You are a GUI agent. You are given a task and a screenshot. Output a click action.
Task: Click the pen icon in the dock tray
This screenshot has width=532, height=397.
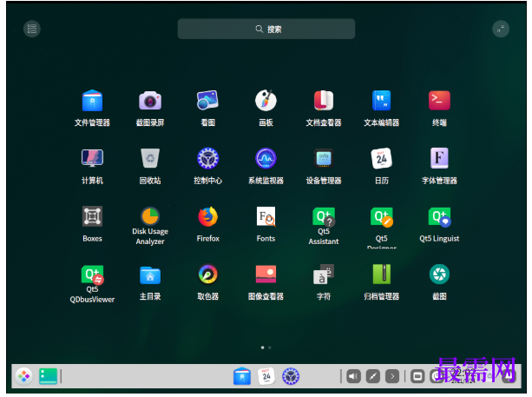tap(373, 376)
